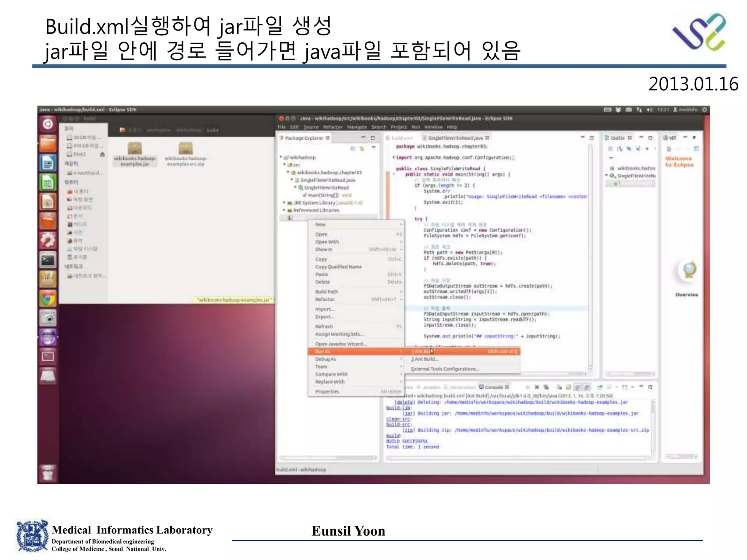Toggle Link with Editor in Package Explorer
Image resolution: width=747 pixels, height=560 pixels.
pyautogui.click(x=362, y=148)
